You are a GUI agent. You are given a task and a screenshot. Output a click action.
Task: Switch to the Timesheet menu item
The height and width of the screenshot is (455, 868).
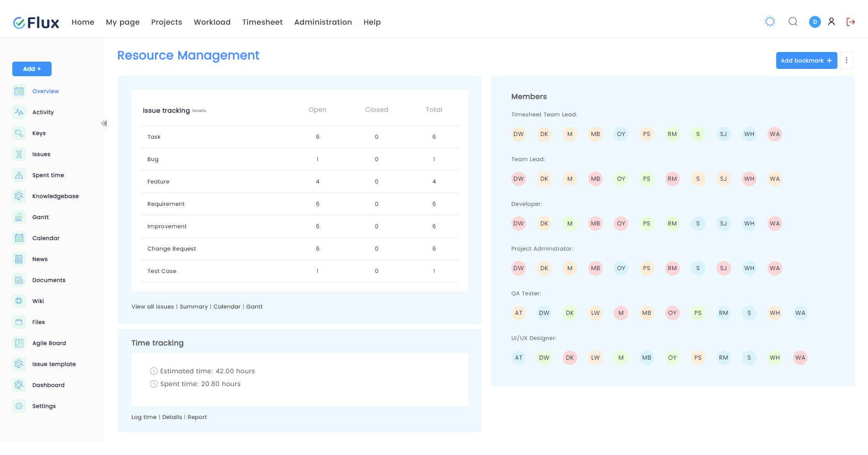(262, 22)
